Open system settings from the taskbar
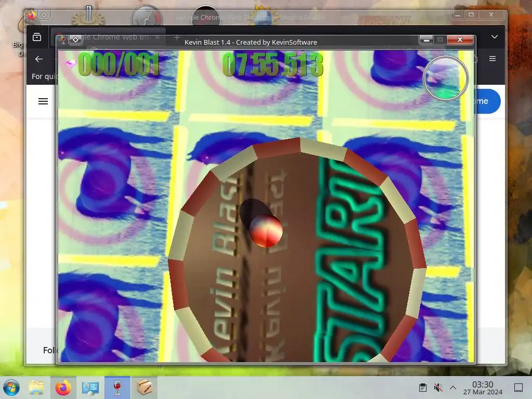Viewport: 532px width, 399px height. pyautogui.click(x=90, y=388)
